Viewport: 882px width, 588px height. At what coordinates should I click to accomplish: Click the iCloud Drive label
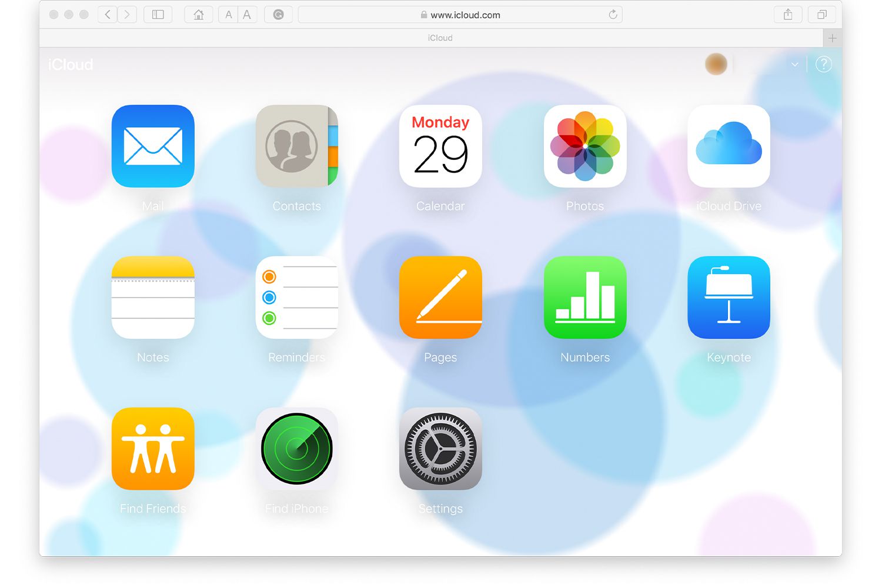click(x=729, y=206)
